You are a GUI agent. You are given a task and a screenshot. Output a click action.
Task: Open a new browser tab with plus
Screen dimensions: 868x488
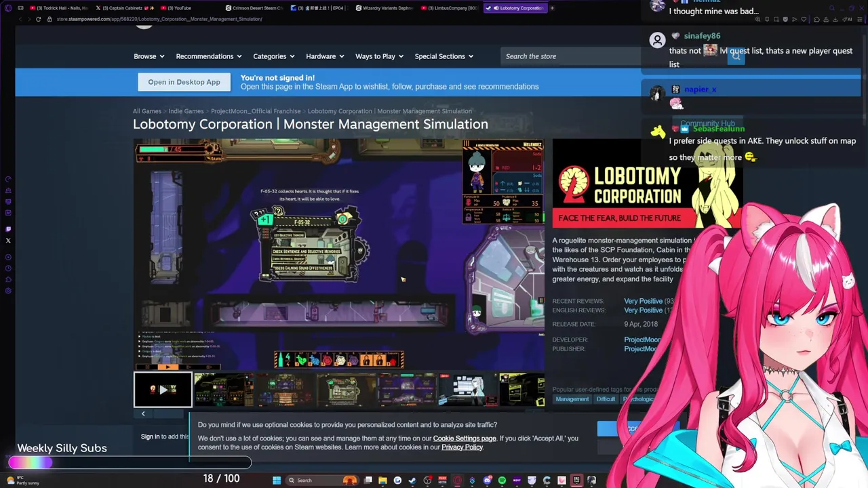[552, 8]
